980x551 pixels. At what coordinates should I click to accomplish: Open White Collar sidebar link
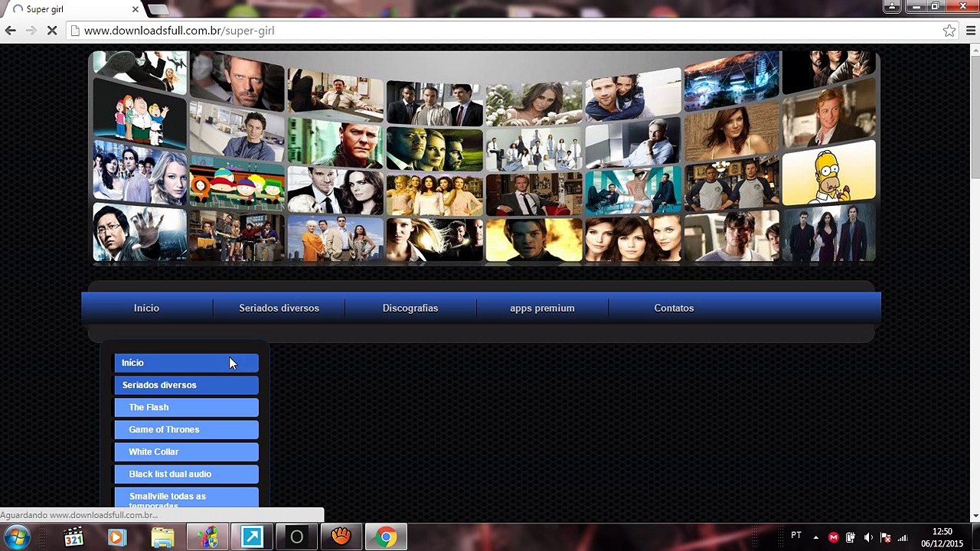(187, 452)
